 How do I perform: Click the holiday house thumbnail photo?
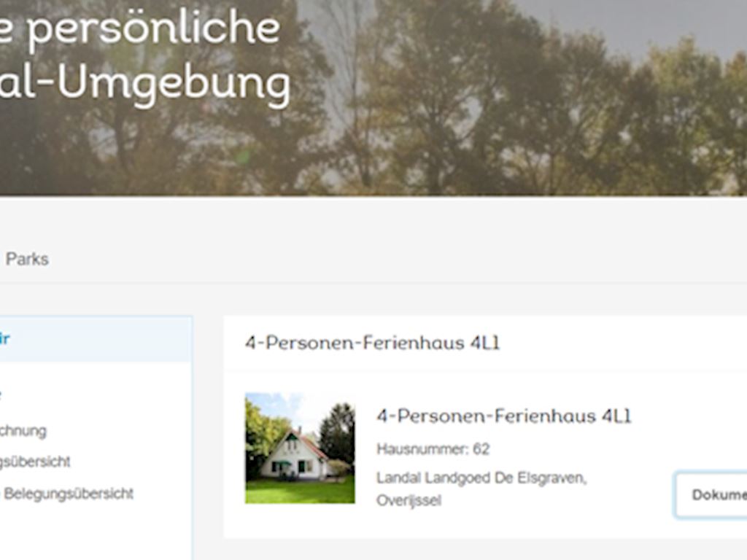click(x=300, y=448)
